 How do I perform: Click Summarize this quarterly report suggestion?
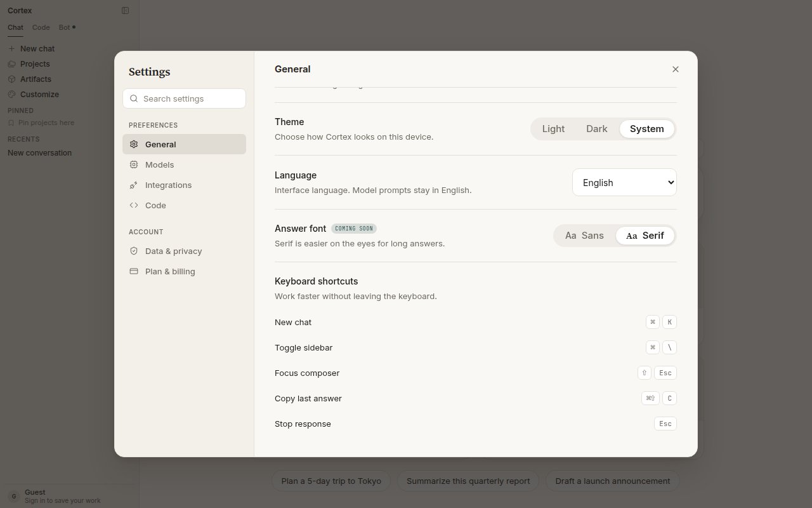tap(468, 481)
